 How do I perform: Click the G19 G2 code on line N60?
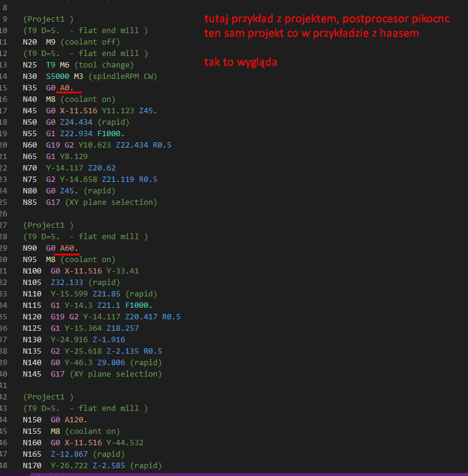[x=60, y=145]
